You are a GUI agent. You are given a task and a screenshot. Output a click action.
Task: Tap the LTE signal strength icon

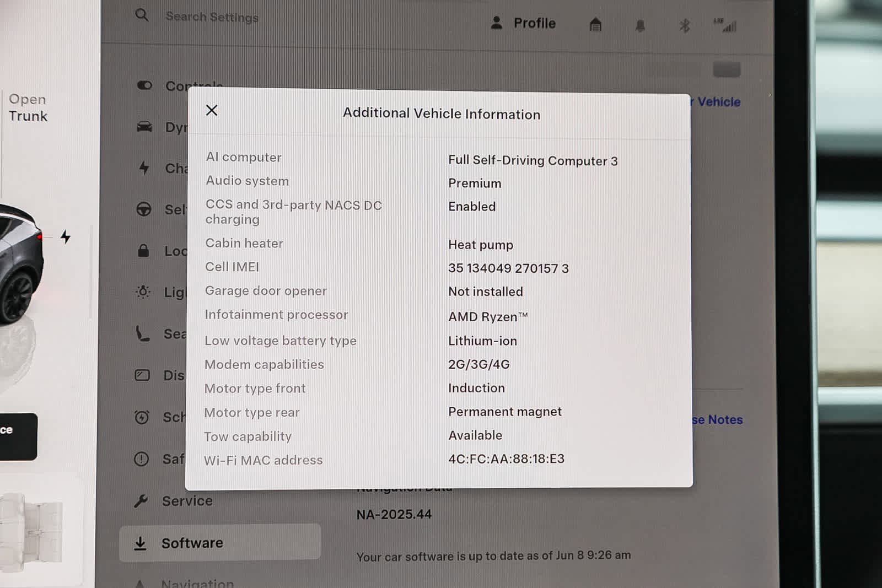725,25
